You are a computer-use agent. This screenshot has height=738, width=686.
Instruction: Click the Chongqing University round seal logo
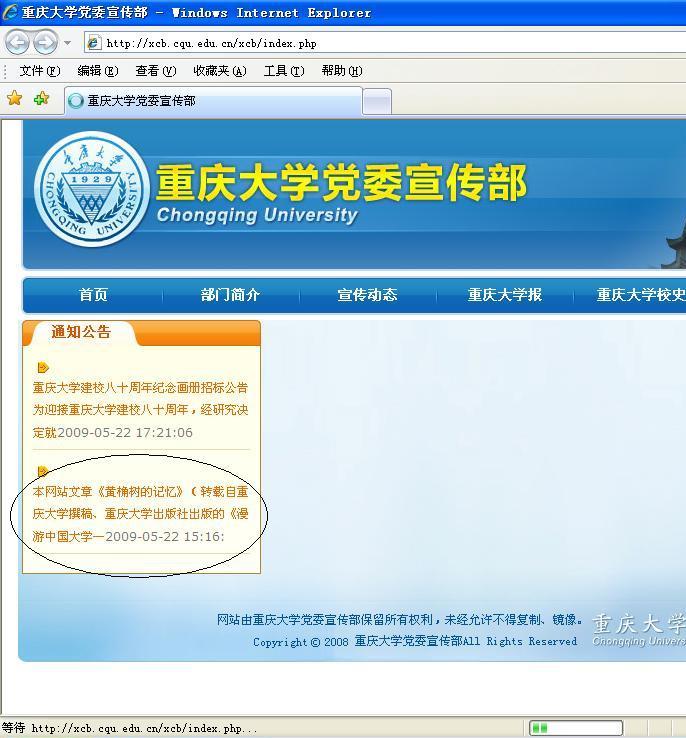click(92, 189)
